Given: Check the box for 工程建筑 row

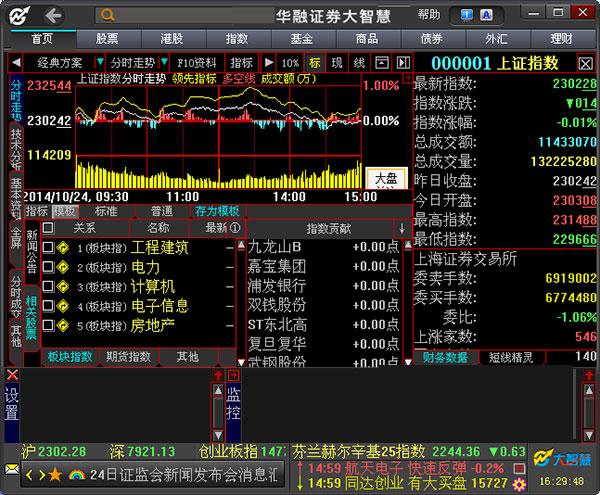Looking at the screenshot, I should (x=47, y=247).
